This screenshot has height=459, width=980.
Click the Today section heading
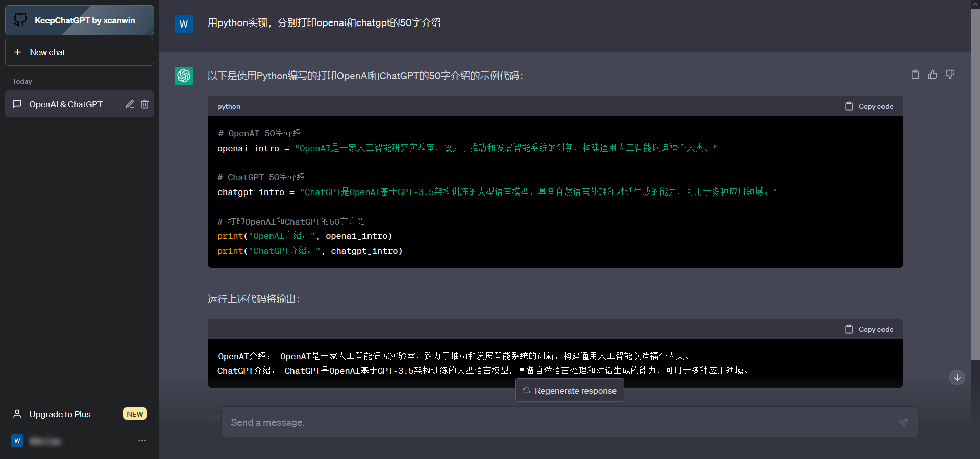(x=22, y=81)
